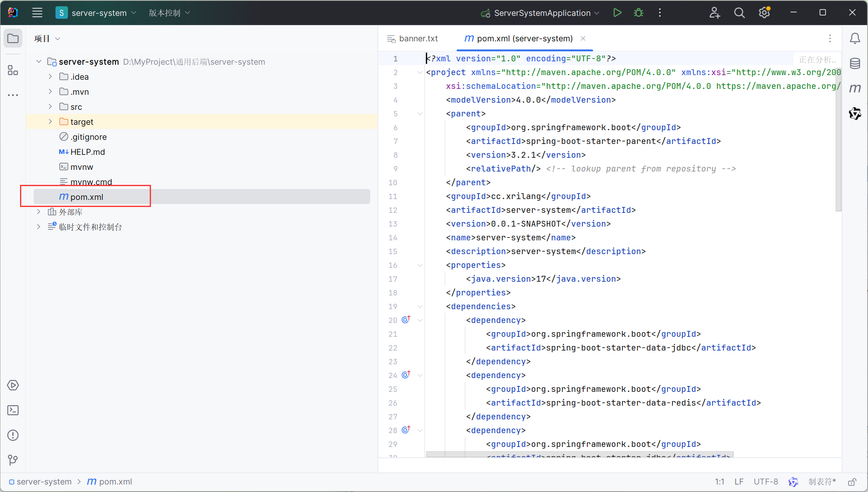868x492 pixels.
Task: Open IDE settings gear
Action: pyautogui.click(x=764, y=13)
